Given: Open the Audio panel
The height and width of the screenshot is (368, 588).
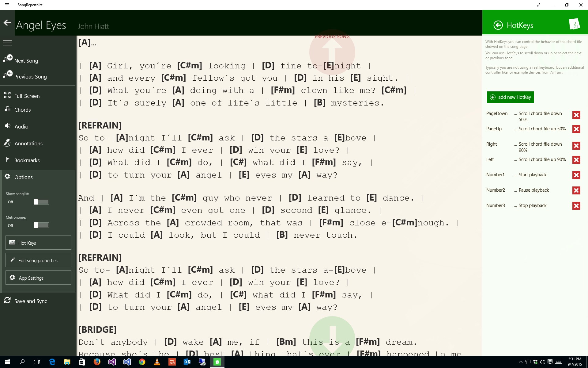Looking at the screenshot, I should click(21, 127).
